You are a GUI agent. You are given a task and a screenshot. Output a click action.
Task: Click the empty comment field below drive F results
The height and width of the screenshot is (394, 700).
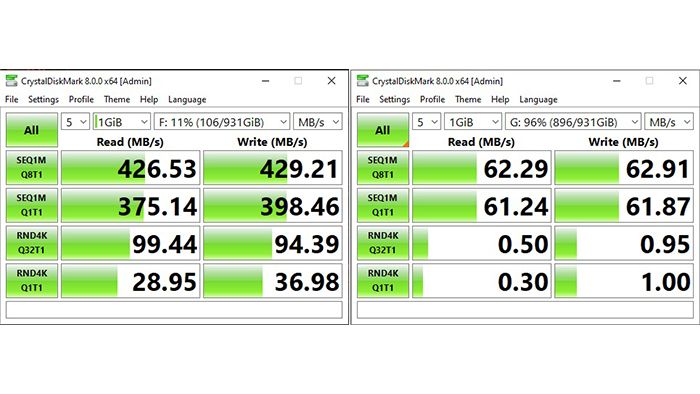tap(175, 310)
